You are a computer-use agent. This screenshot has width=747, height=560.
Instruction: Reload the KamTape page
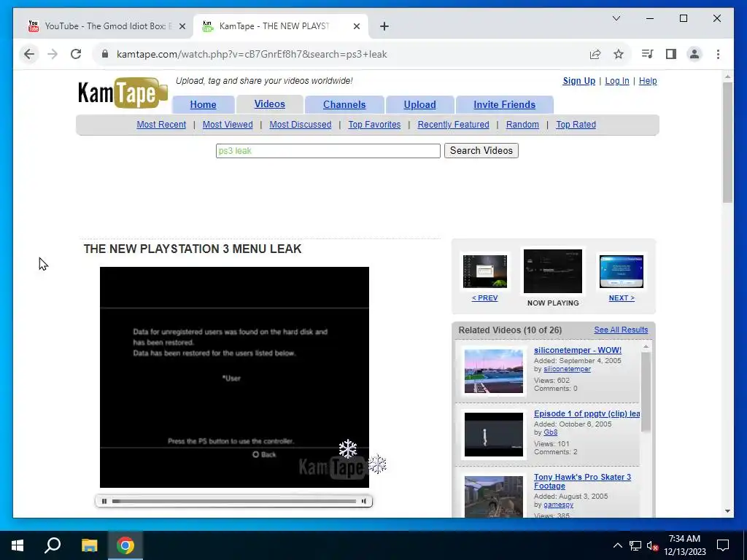pyautogui.click(x=76, y=54)
